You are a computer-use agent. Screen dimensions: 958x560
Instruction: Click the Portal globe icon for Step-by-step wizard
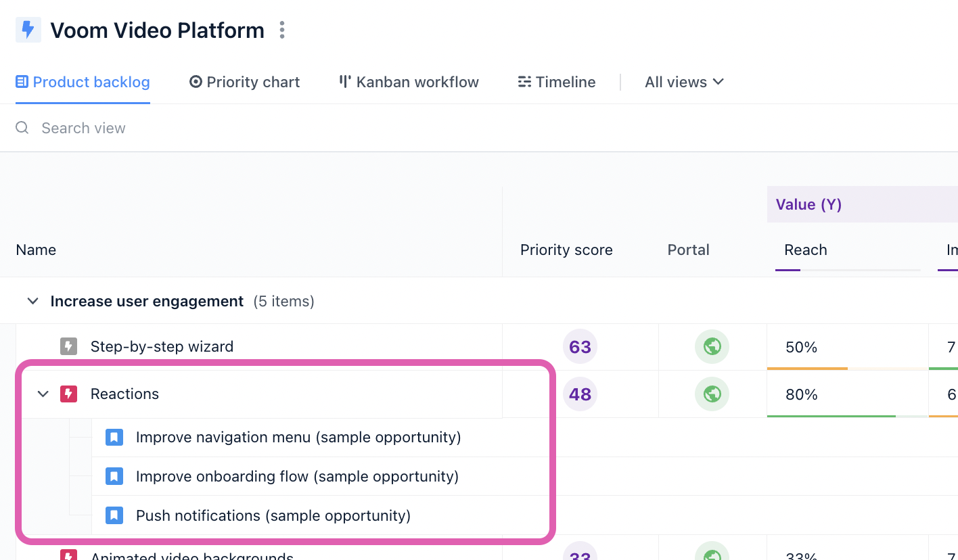coord(712,346)
